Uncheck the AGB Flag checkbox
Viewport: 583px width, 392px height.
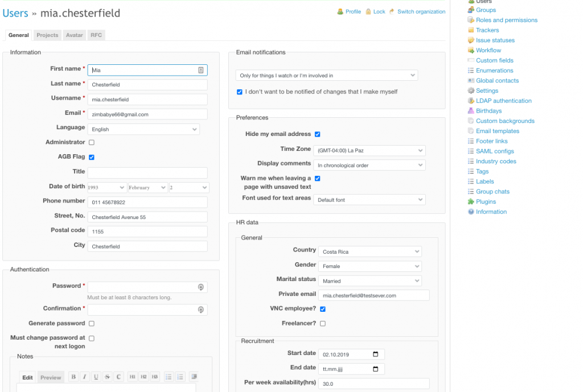(x=92, y=157)
